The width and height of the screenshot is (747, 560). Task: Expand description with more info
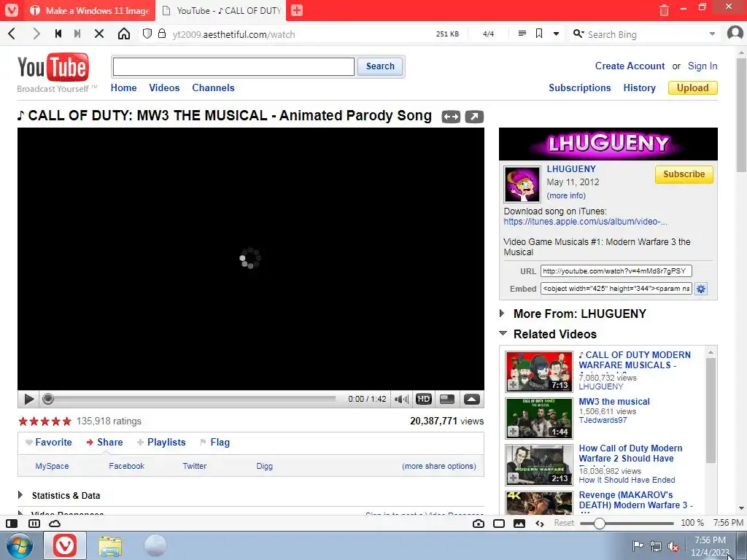[566, 195]
